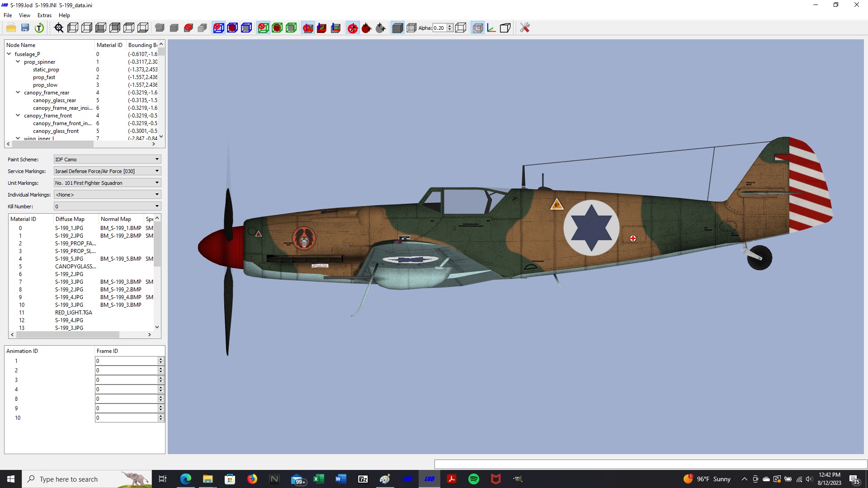The height and width of the screenshot is (488, 868).
Task: Click the red shape with prohibition sign icon
Action: pos(189,28)
